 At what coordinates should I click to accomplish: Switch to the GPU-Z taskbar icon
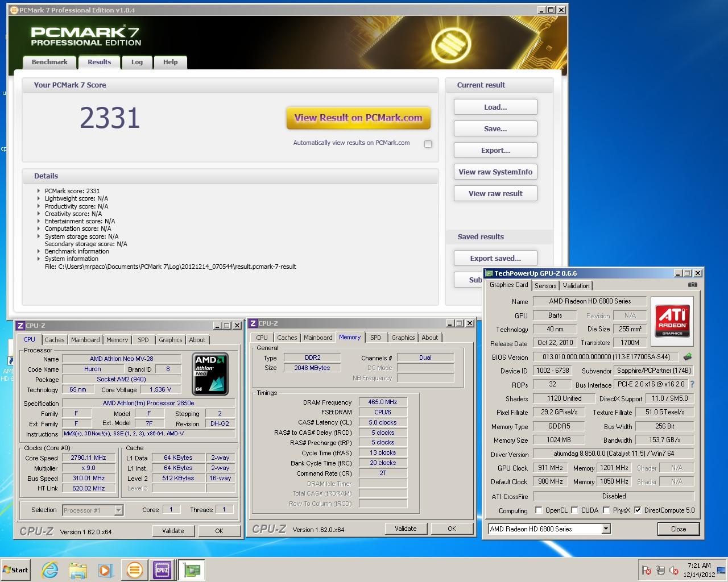191,569
